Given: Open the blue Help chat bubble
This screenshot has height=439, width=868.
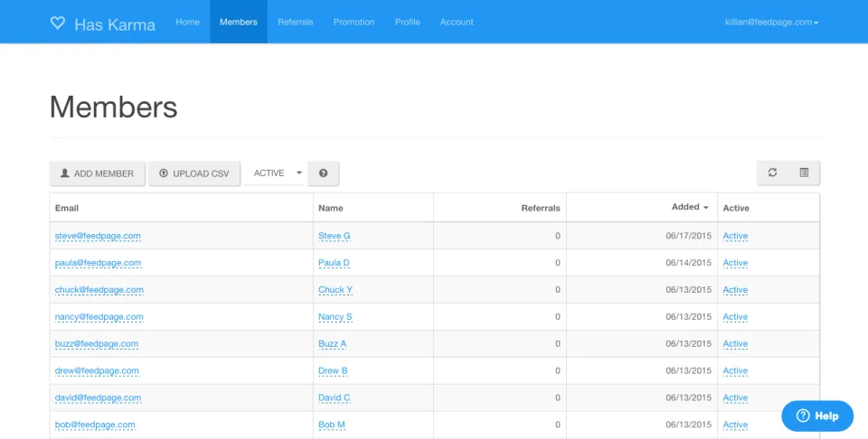Looking at the screenshot, I should point(817,416).
